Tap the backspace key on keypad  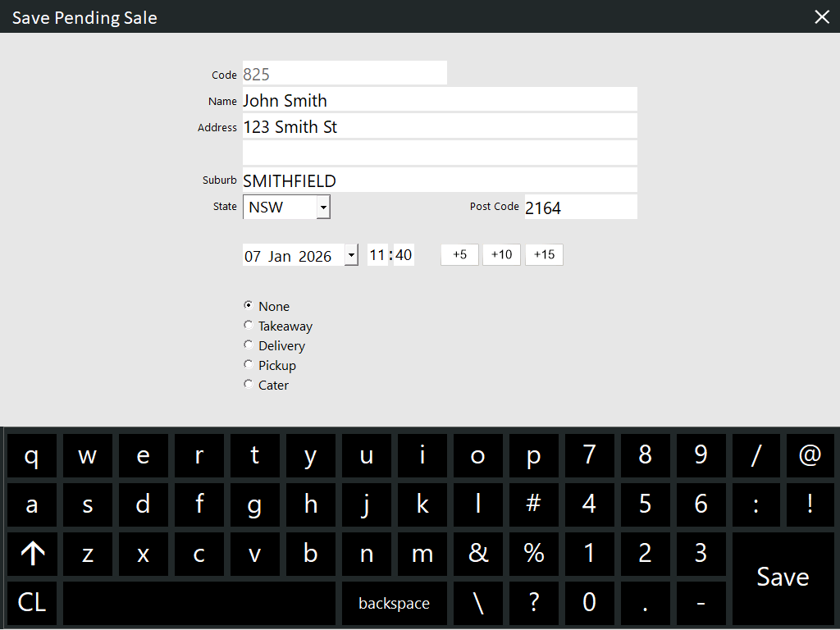coord(394,603)
